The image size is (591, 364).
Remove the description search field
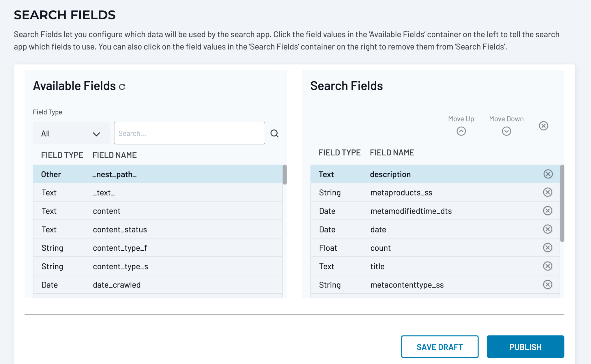(548, 174)
